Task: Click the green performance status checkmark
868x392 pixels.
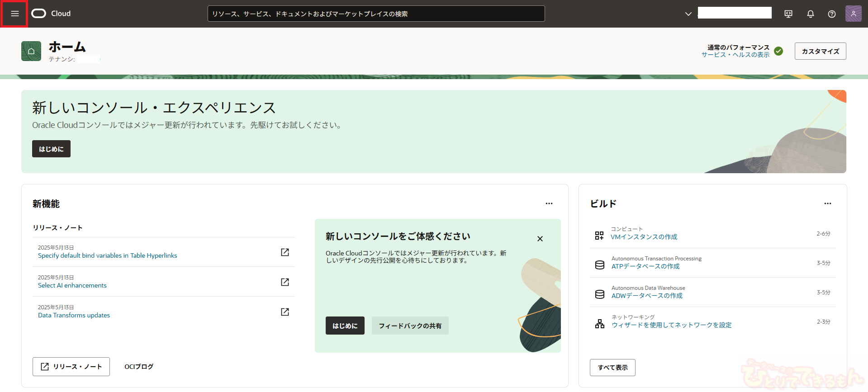Action: [778, 51]
